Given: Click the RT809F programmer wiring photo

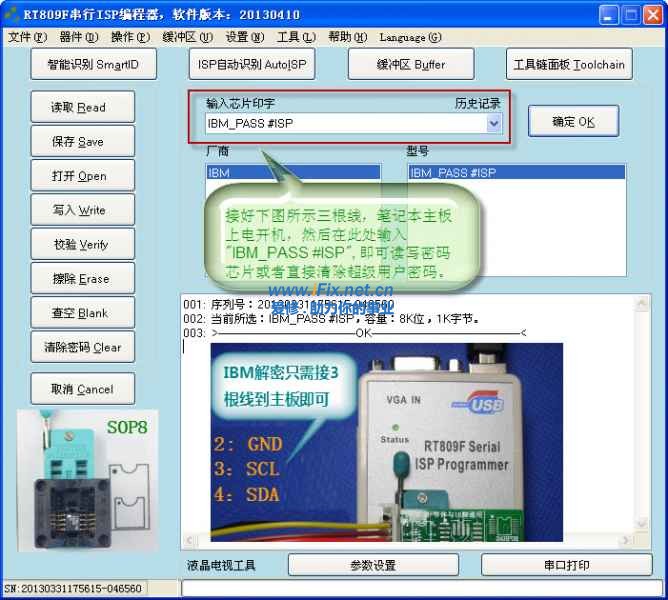Looking at the screenshot, I should [x=387, y=442].
